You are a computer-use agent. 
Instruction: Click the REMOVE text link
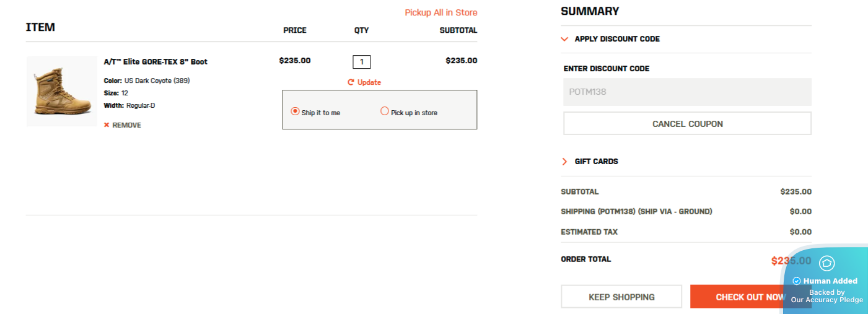click(126, 125)
